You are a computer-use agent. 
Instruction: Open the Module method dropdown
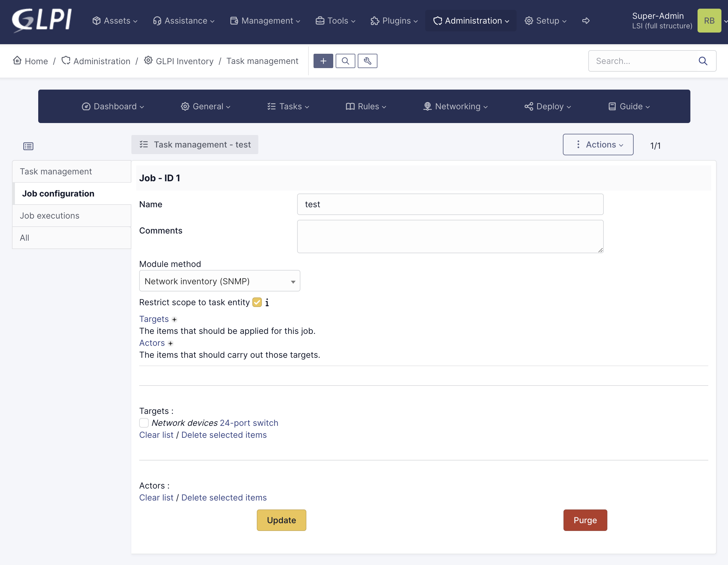219,281
